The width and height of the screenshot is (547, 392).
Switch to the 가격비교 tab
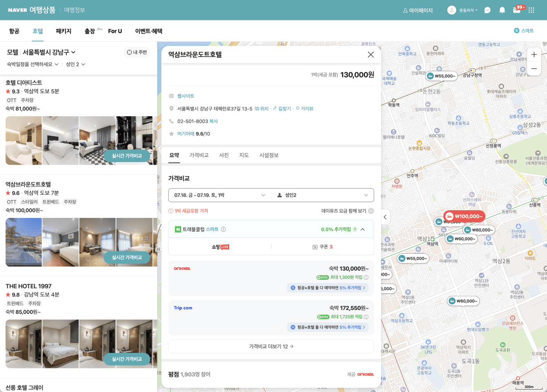[199, 155]
